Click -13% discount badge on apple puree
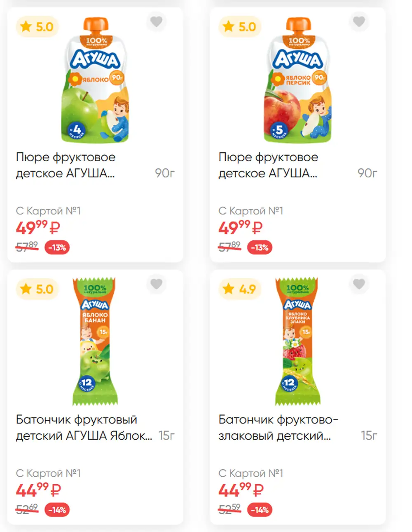This screenshot has height=532, width=412. [57, 247]
